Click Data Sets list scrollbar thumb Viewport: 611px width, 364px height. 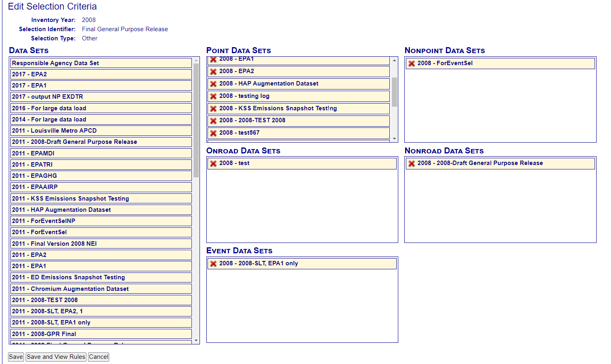(196, 120)
